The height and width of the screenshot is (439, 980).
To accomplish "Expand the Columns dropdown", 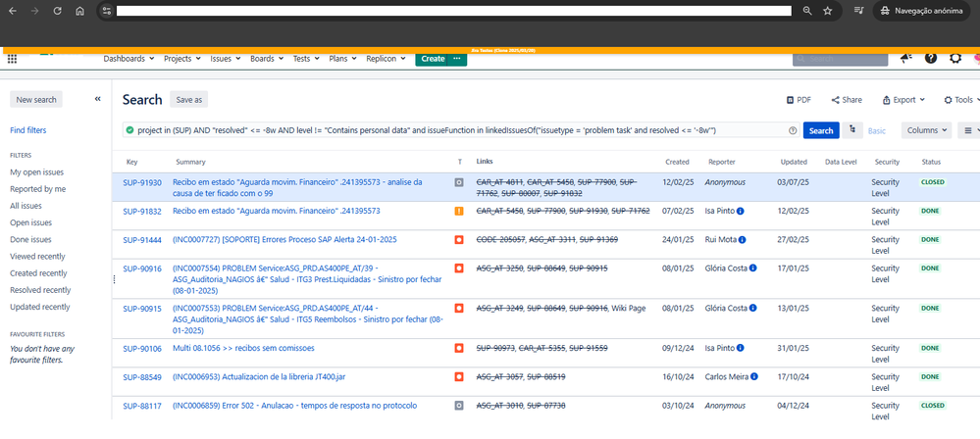I will (926, 130).
